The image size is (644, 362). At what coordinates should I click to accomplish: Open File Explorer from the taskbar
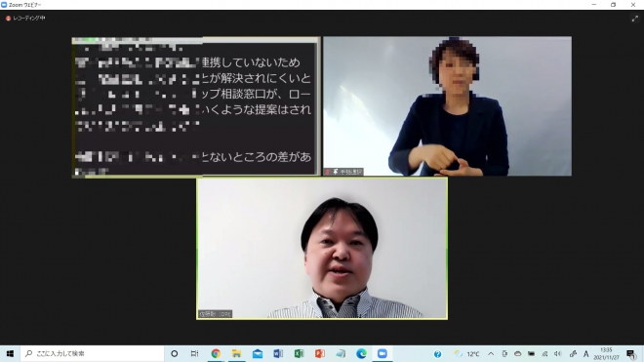[x=236, y=353]
